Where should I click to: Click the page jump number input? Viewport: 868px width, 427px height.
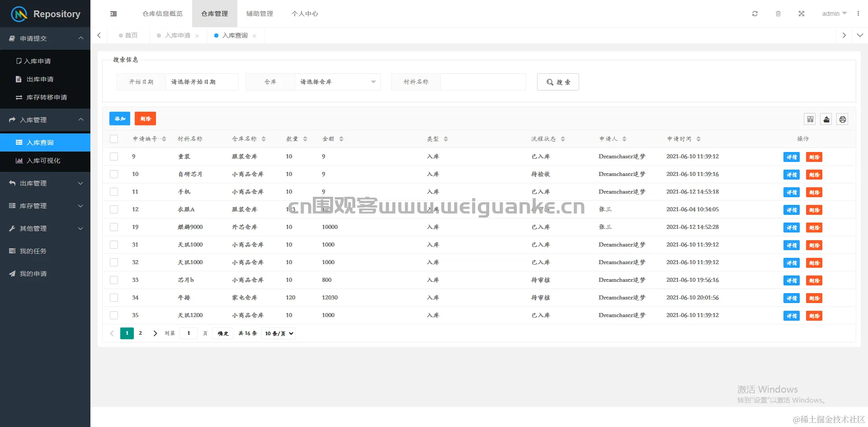coord(189,333)
